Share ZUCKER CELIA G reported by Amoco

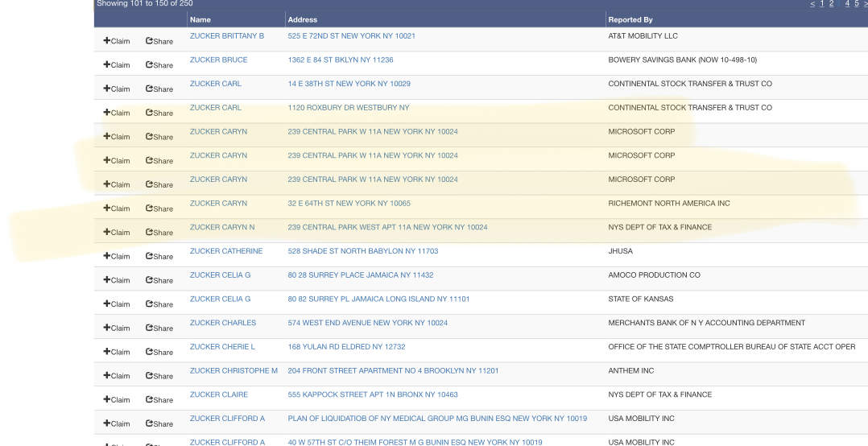pos(159,279)
